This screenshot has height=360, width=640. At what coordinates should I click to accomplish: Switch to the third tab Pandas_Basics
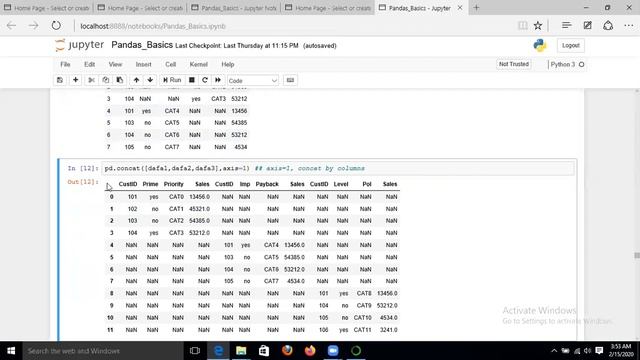point(234,7)
